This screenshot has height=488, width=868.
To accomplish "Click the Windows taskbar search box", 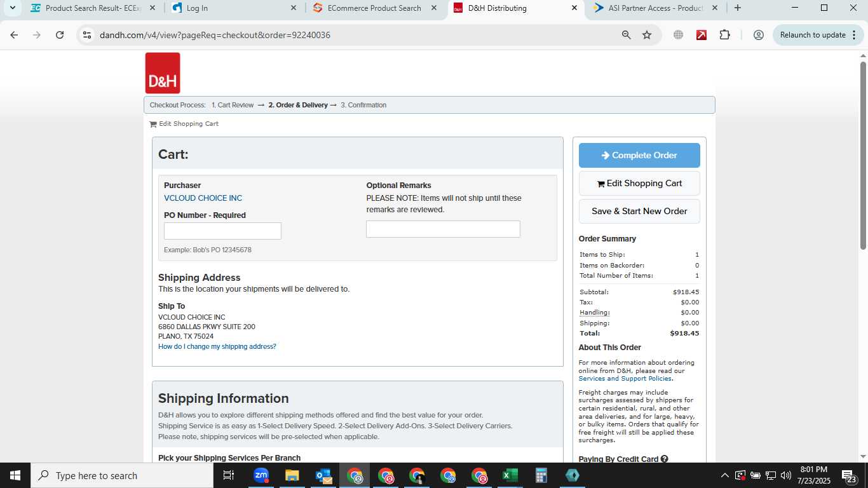I will [122, 475].
